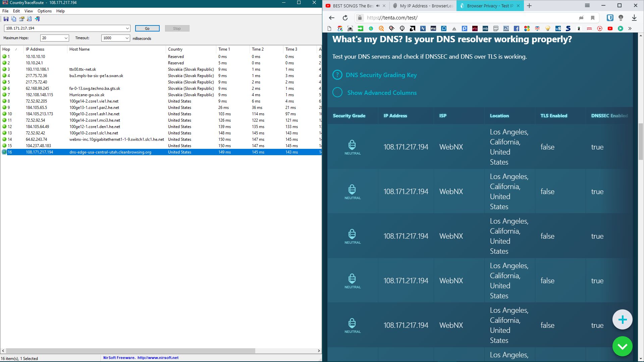
Task: Switch to My IP Address browser tab
Action: pyautogui.click(x=423, y=6)
